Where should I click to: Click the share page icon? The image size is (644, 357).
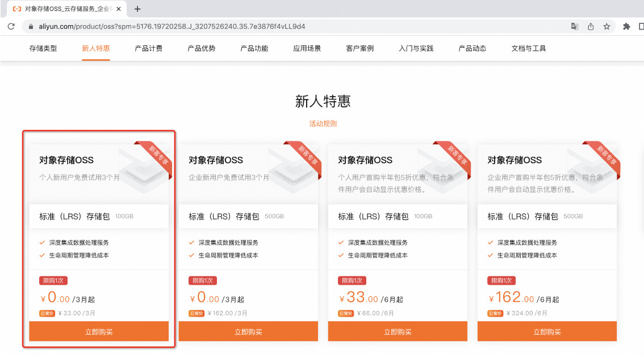pos(591,26)
